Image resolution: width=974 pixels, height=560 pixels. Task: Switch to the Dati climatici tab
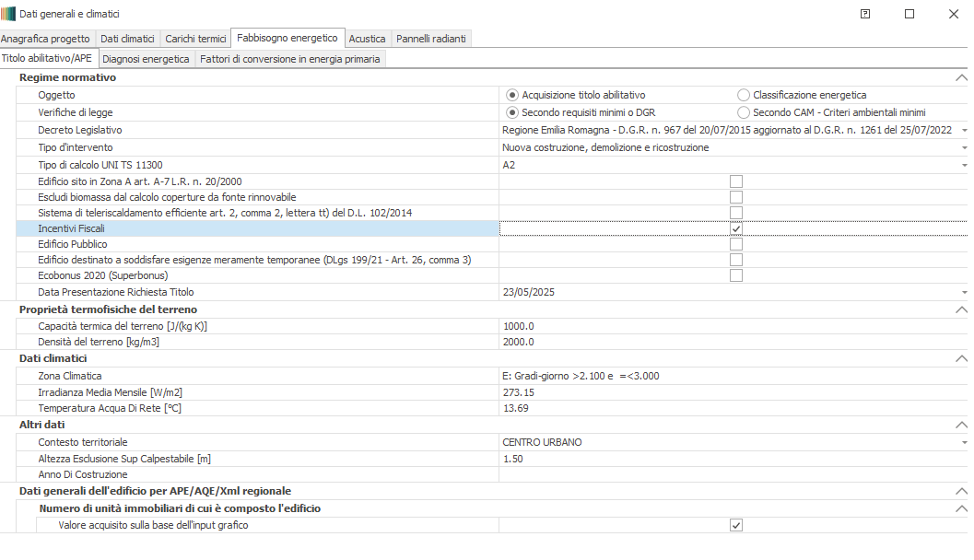tap(127, 39)
